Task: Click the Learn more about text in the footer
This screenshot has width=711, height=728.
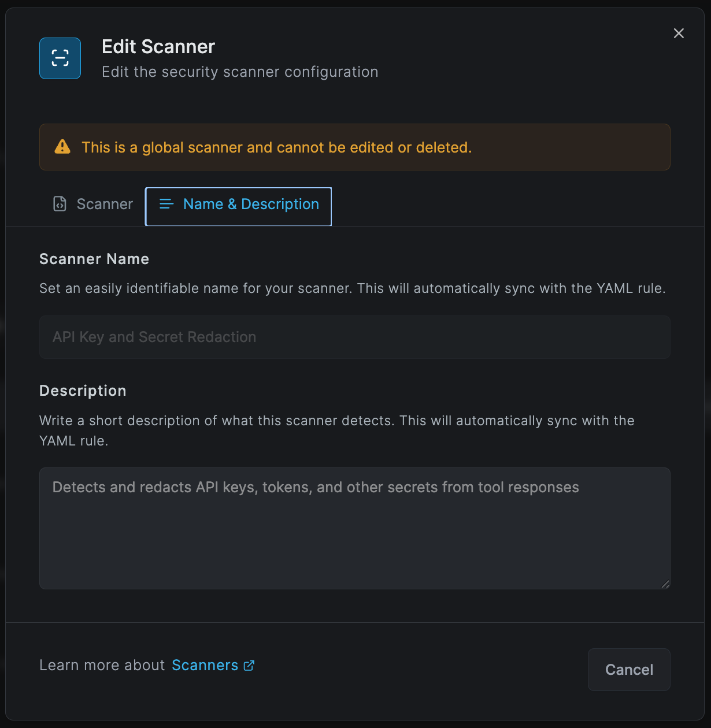Action: tap(102, 665)
